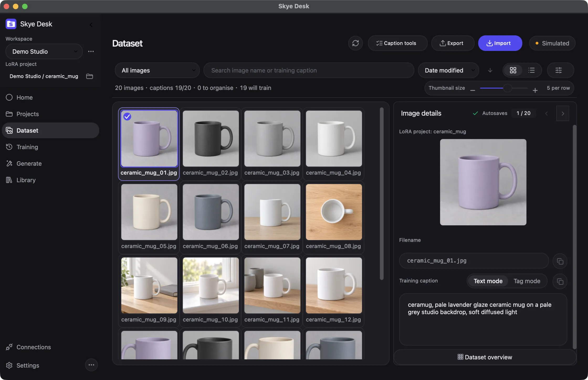
Task: Open the All images filter dropdown
Action: click(157, 70)
